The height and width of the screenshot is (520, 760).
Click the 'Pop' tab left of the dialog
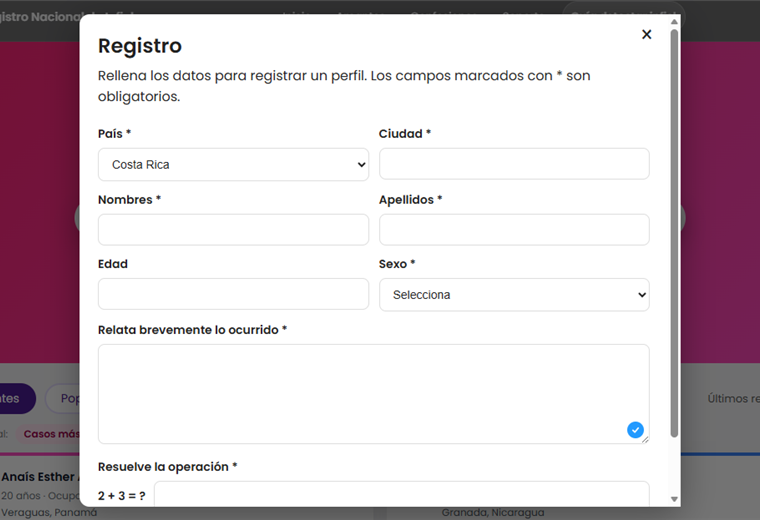tap(65, 398)
